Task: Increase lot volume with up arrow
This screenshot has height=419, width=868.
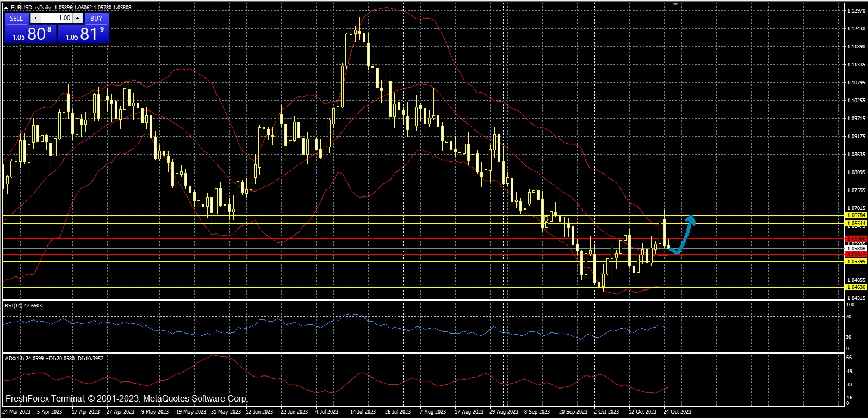Action: 78,18
